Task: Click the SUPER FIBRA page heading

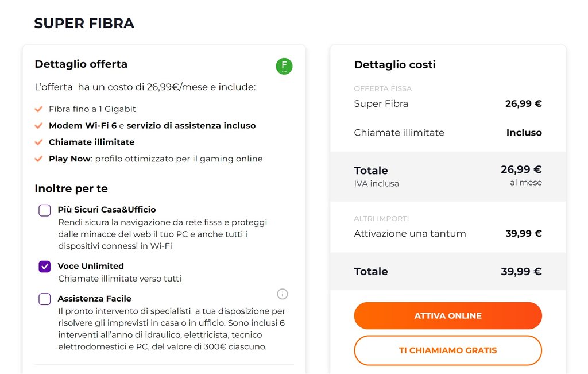Action: click(x=84, y=24)
